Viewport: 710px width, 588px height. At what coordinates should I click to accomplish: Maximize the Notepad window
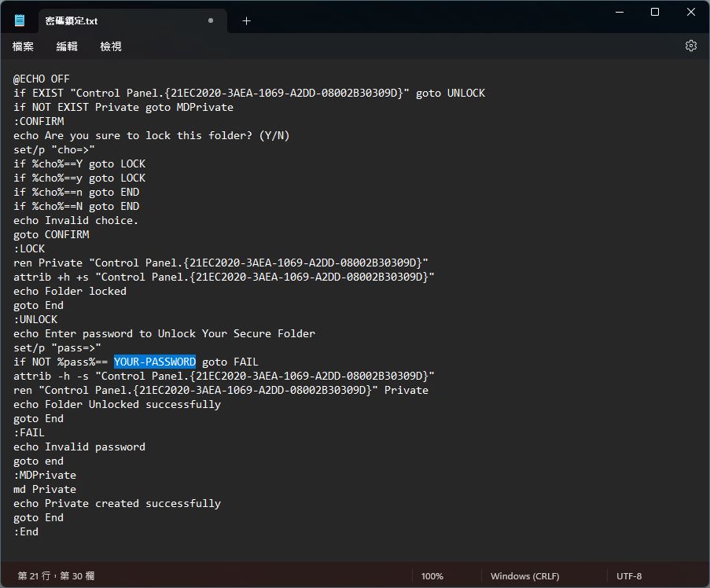tap(655, 13)
